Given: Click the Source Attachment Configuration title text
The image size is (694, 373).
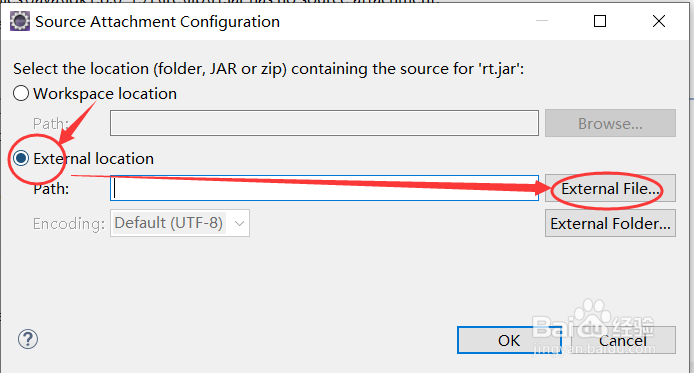Looking at the screenshot, I should (158, 22).
